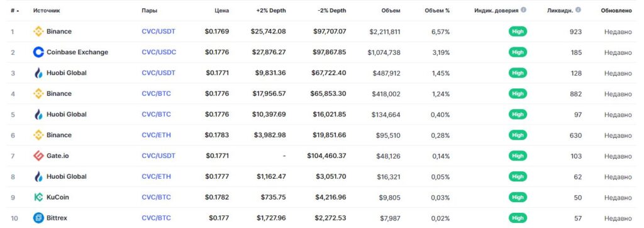
Task: Open the Gate.io CVC/USDT pair link
Action: click(x=158, y=156)
